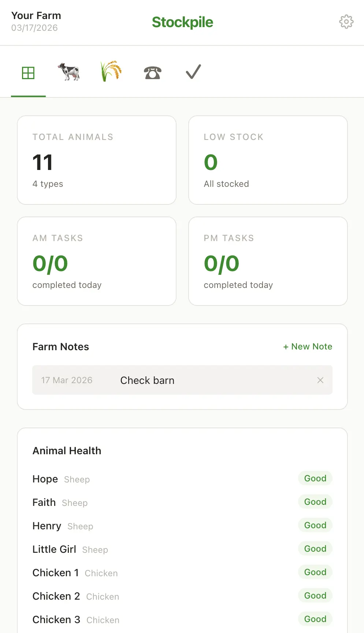Open the cow animals tab
The height and width of the screenshot is (633, 364).
click(x=69, y=72)
